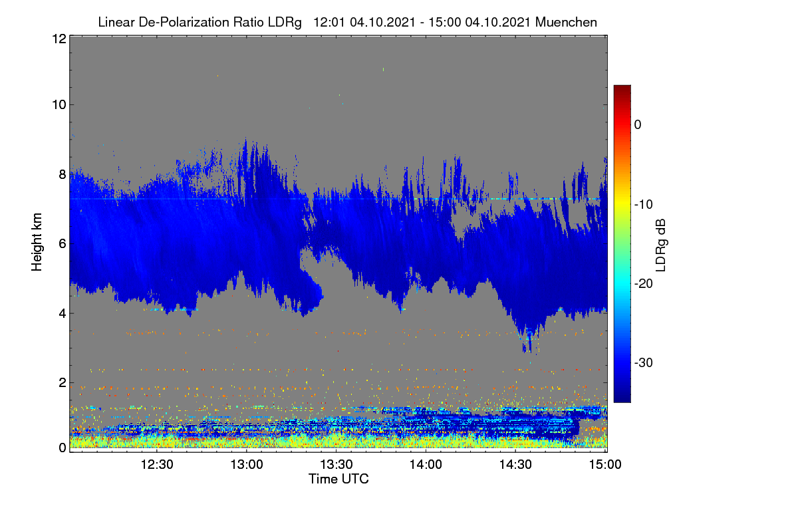This screenshot has height=532, width=798.
Task: Click the height axis label 6
Action: (61, 243)
